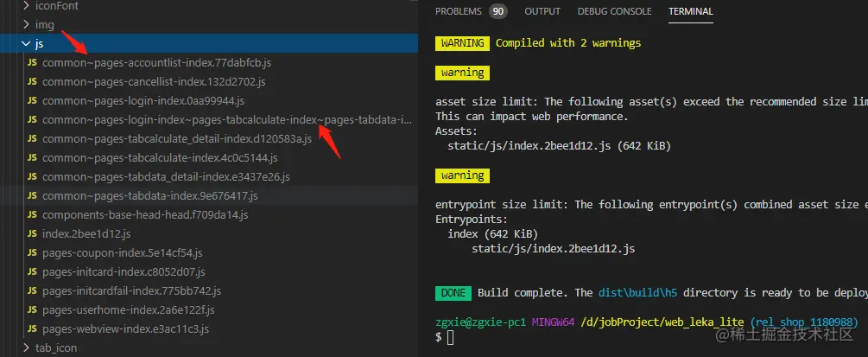Viewport: 868px width, 357px height.
Task: Select the TERMINAL tab
Action: click(690, 11)
